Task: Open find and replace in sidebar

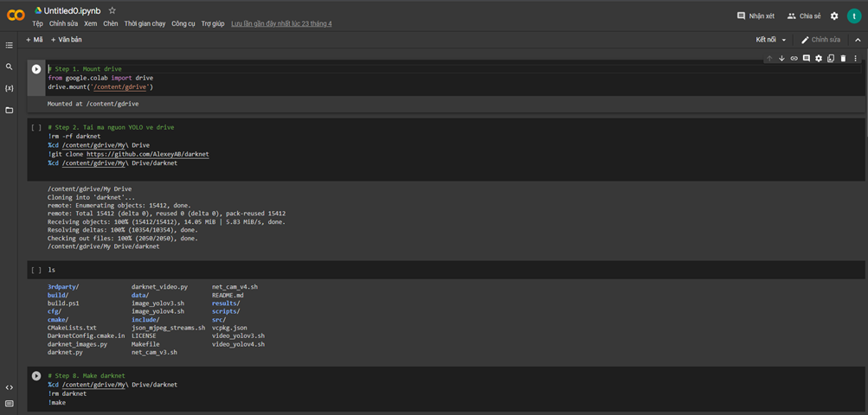Action: point(9,67)
